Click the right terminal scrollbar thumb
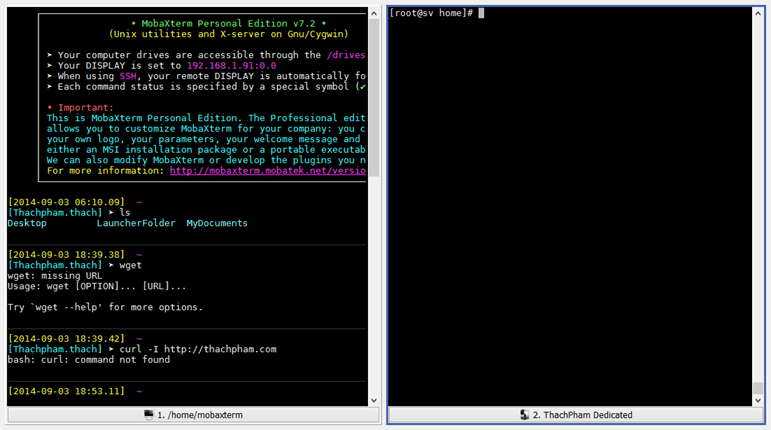Viewport: 771px width, 430px height. coord(758,388)
